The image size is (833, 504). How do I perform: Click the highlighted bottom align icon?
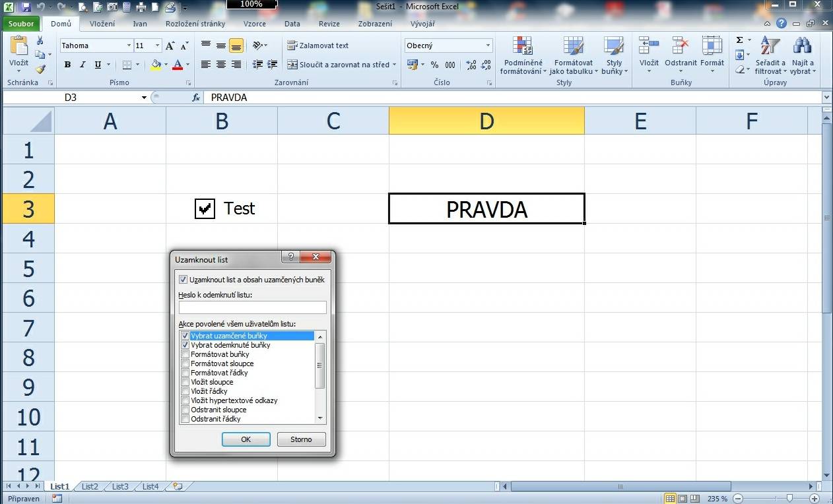point(236,46)
